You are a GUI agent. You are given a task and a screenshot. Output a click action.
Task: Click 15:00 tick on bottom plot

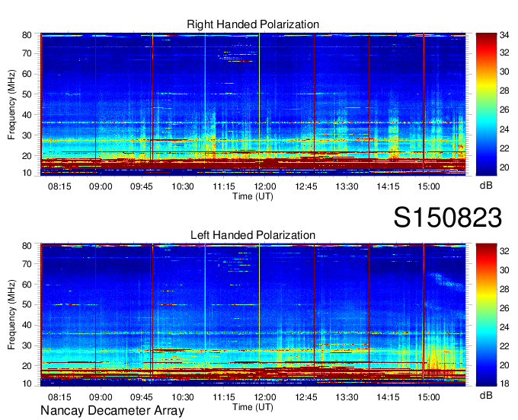(429, 397)
